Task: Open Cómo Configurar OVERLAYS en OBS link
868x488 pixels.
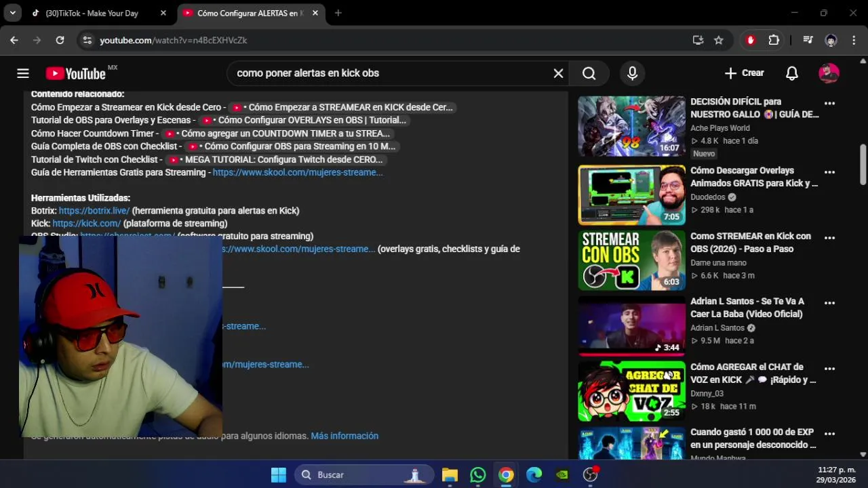Action: 304,121
